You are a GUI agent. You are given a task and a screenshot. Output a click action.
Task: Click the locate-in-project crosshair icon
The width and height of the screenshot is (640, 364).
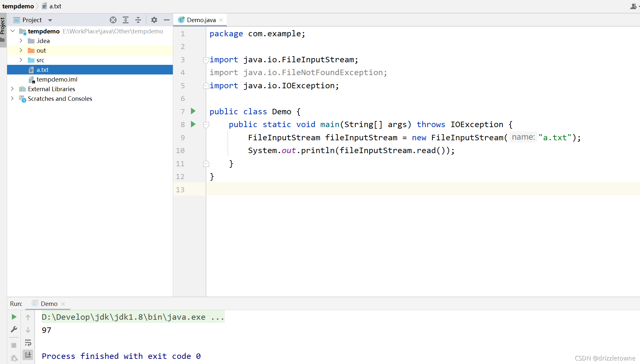tap(113, 20)
